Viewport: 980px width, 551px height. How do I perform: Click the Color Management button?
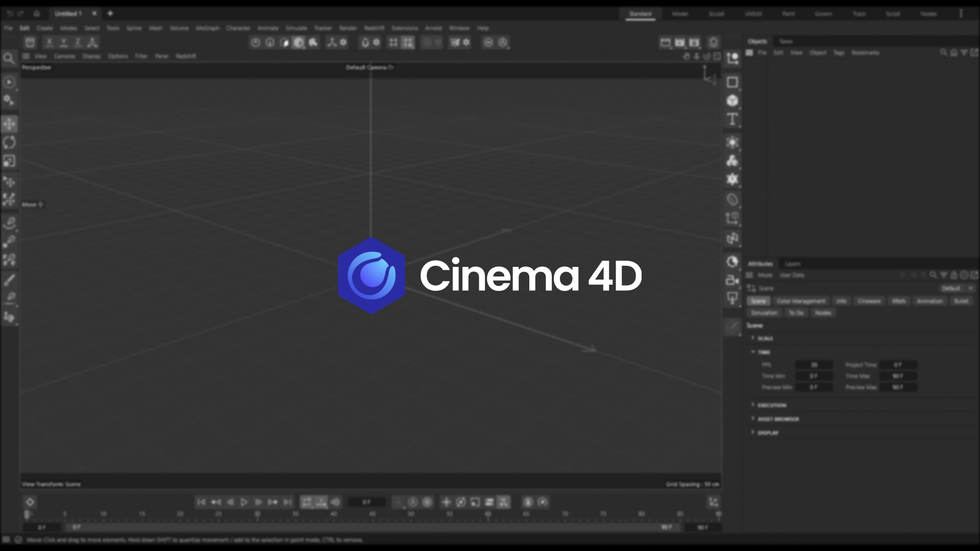click(800, 301)
